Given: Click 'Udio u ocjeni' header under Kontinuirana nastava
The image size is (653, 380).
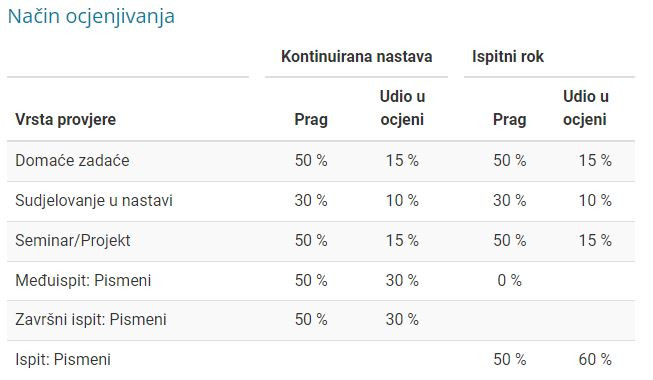Looking at the screenshot, I should [402, 108].
